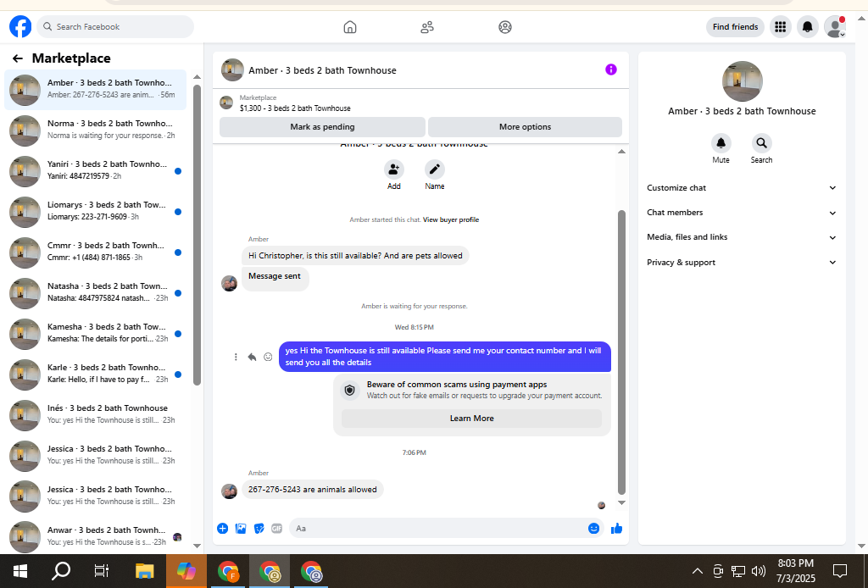868x588 pixels.
Task: Open Karle's conversation
Action: [95, 374]
